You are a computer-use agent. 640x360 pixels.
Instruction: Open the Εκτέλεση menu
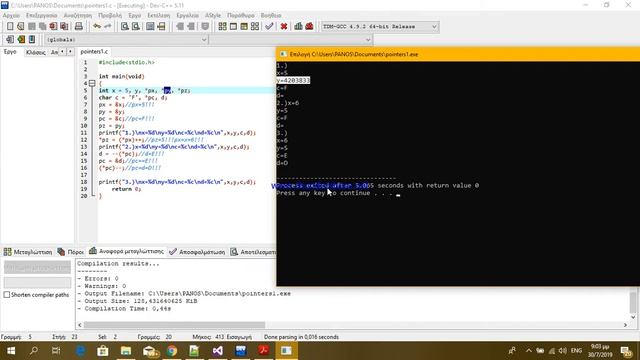159,16
